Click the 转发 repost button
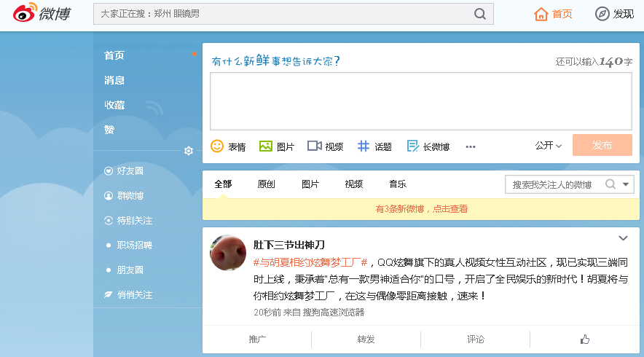This screenshot has height=357, width=644. 366,340
